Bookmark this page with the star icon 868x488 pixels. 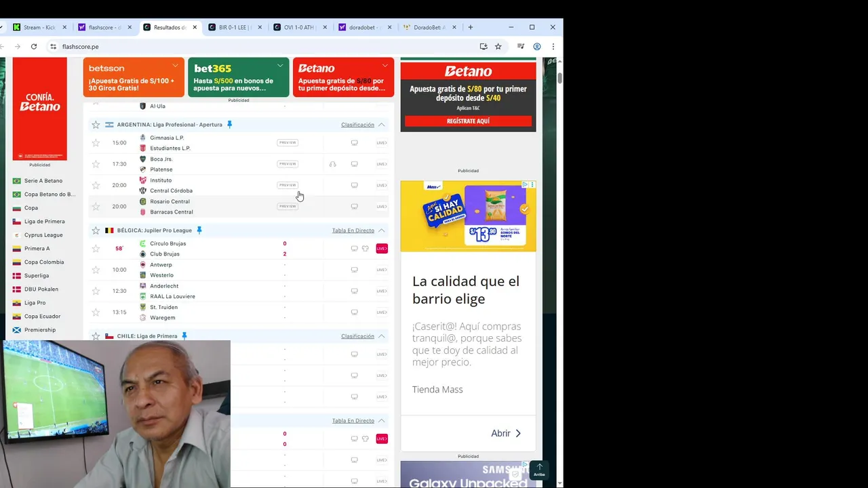point(498,47)
